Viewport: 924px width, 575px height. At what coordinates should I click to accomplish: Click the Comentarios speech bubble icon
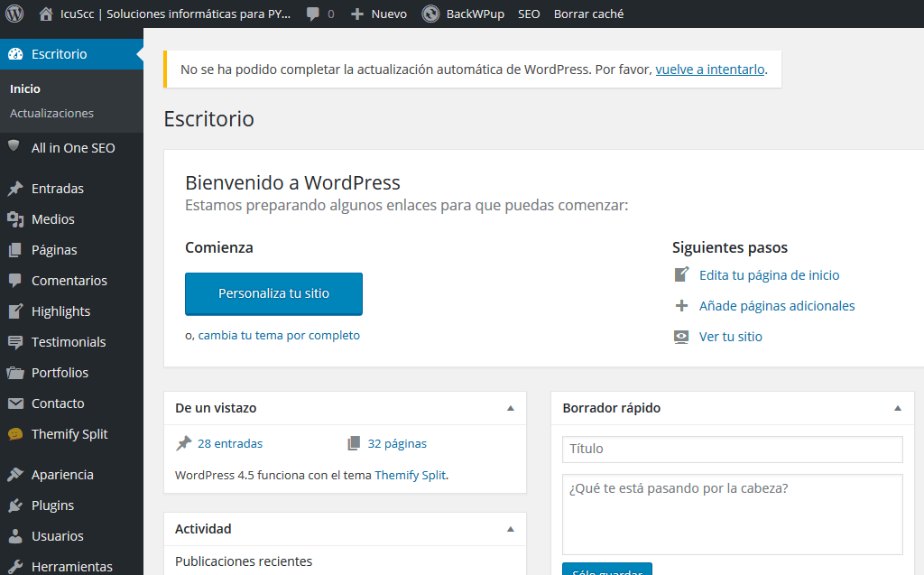[x=15, y=281]
